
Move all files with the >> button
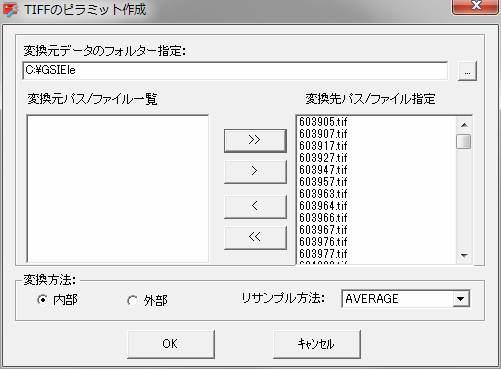tap(255, 140)
